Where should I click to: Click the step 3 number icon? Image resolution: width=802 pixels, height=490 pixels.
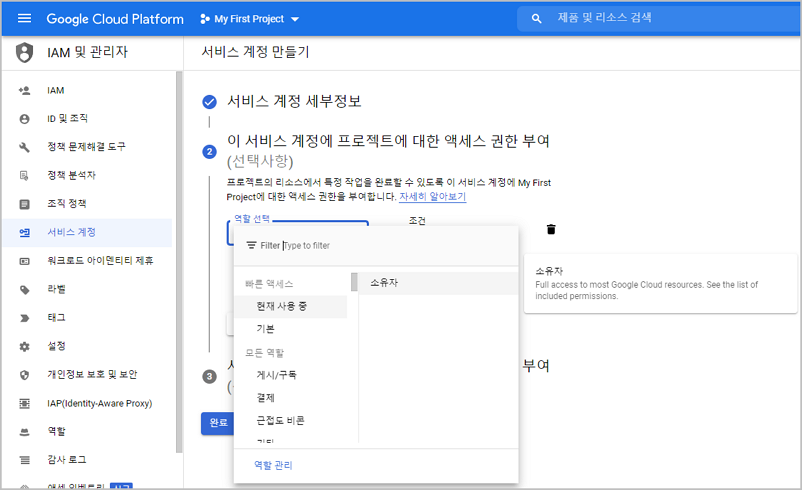(209, 377)
